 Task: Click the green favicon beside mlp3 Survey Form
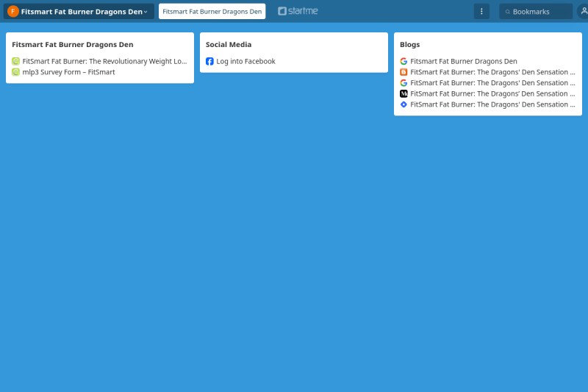pyautogui.click(x=15, y=72)
